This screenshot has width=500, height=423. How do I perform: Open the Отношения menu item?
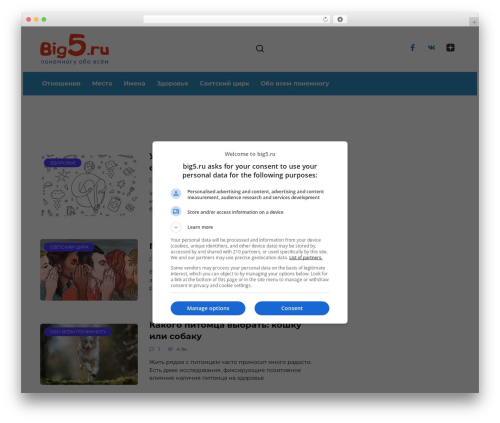pyautogui.click(x=61, y=83)
